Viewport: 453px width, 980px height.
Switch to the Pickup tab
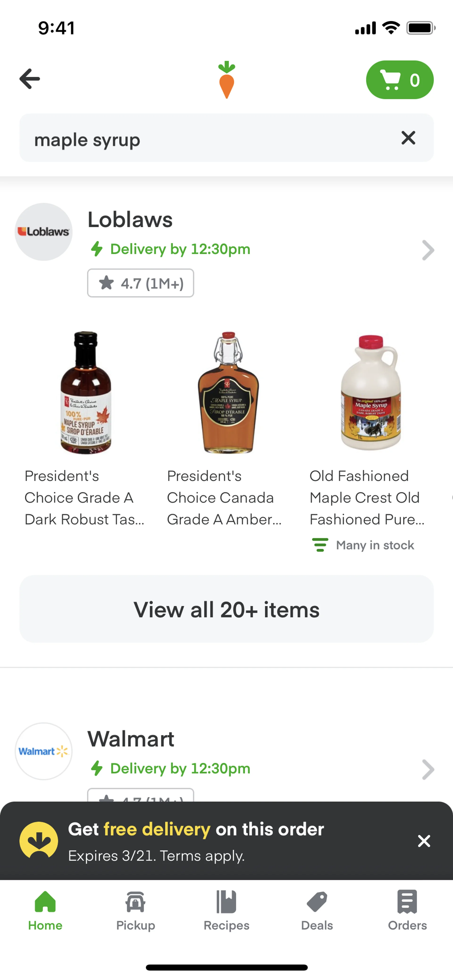(135, 910)
